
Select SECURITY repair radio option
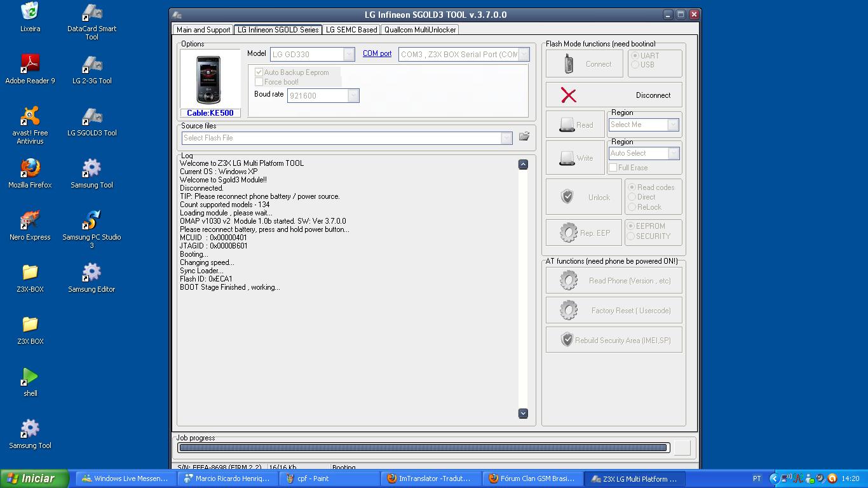coord(630,236)
